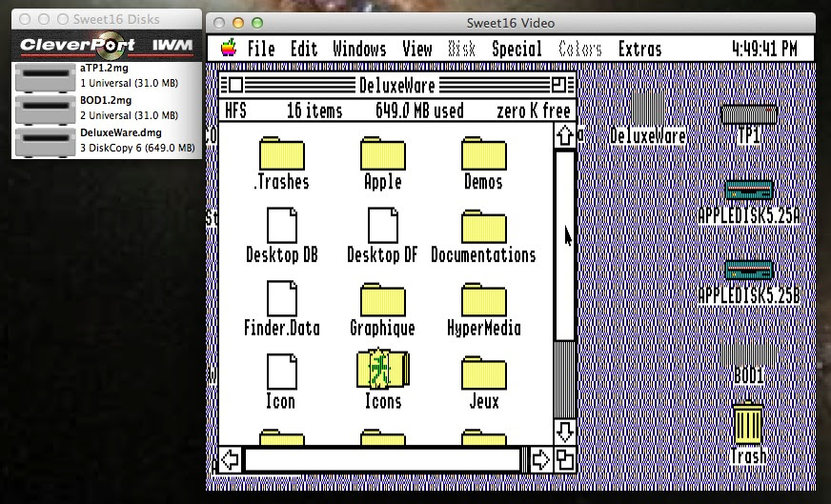Click the vertical scroll up arrow

coord(564,135)
